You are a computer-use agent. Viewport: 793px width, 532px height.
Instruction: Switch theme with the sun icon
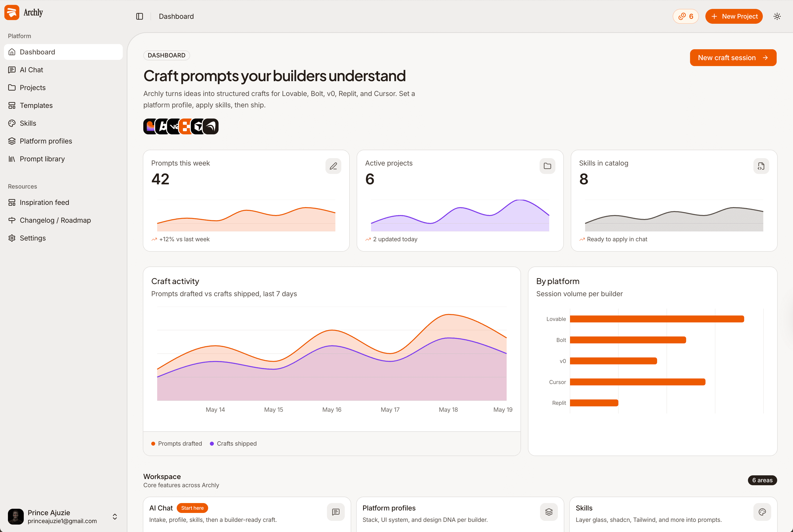click(777, 16)
